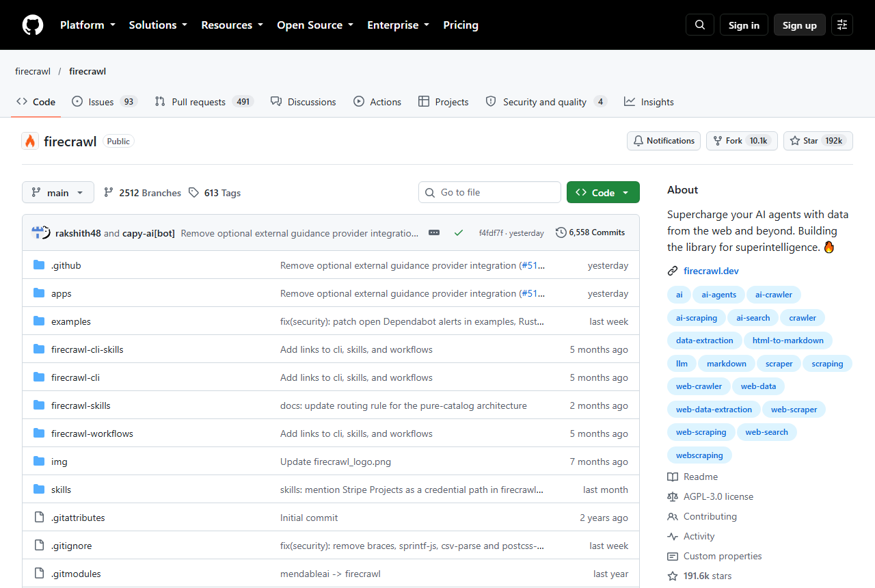This screenshot has height=588, width=875.
Task: Open the appearance settings icon in header
Action: (x=842, y=25)
